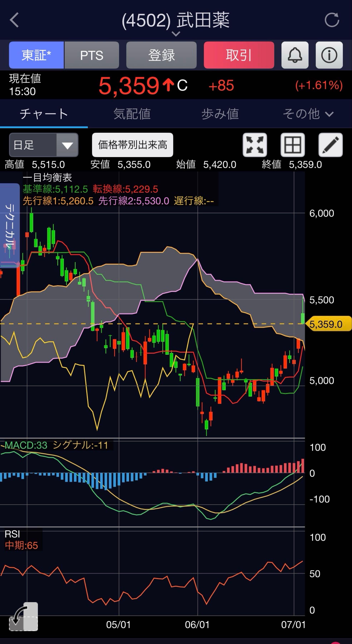Viewport: 352px width, 644px height.
Task: Tap the 07/01 date label
Action: click(x=293, y=625)
